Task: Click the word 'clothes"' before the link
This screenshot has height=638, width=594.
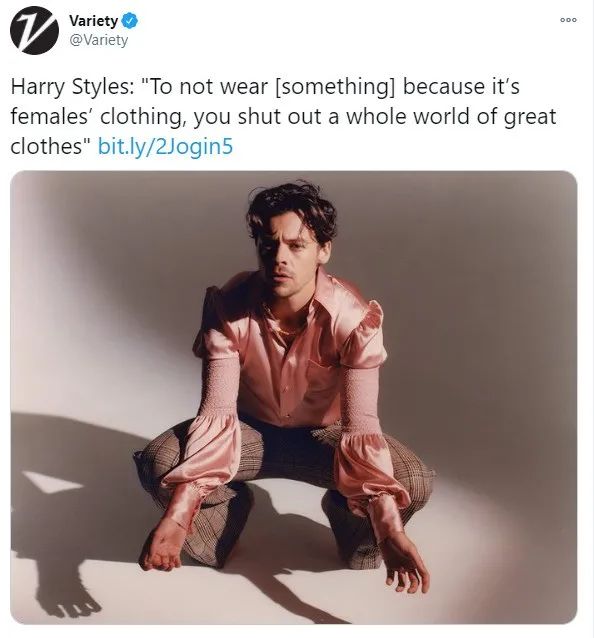Action: click(51, 146)
